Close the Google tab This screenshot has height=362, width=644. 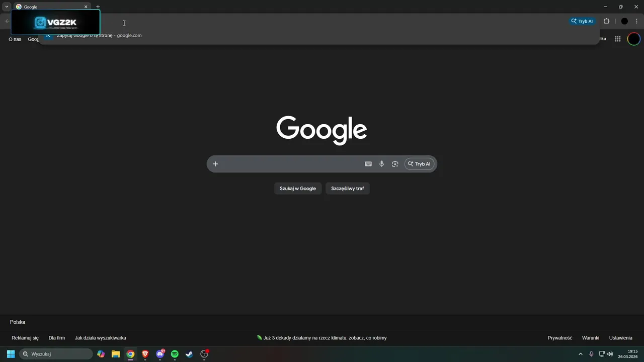[x=86, y=7]
